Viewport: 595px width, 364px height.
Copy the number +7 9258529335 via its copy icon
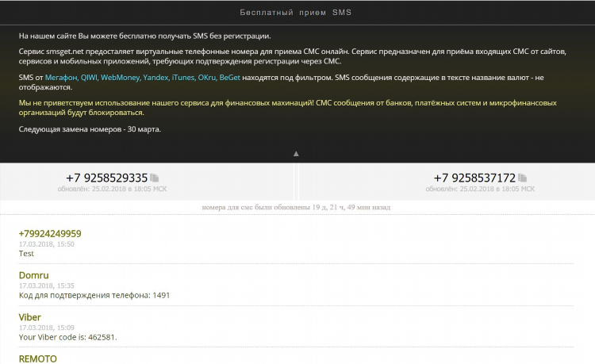(x=155, y=178)
